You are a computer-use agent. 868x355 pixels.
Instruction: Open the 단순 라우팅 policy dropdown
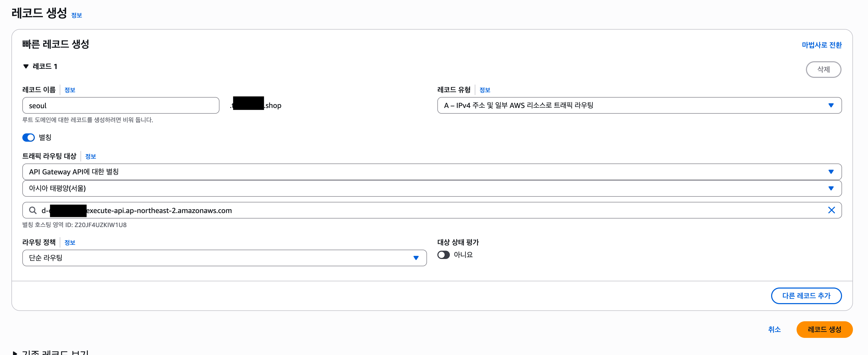(224, 258)
